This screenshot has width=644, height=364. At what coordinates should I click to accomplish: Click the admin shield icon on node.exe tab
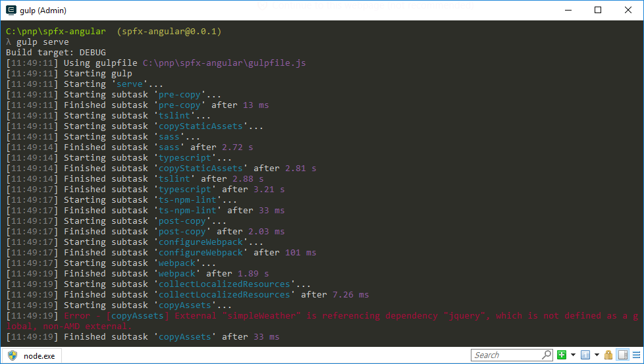pos(13,355)
